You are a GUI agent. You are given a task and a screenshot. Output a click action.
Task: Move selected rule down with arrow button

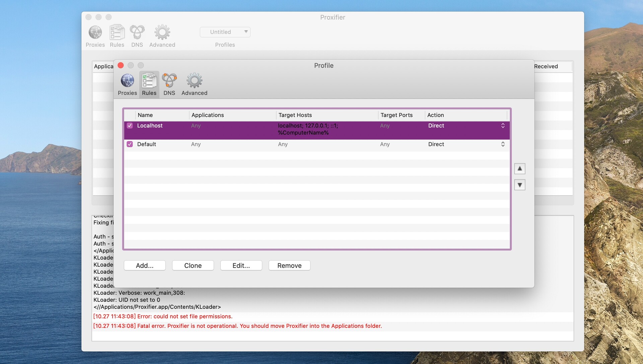tap(520, 185)
